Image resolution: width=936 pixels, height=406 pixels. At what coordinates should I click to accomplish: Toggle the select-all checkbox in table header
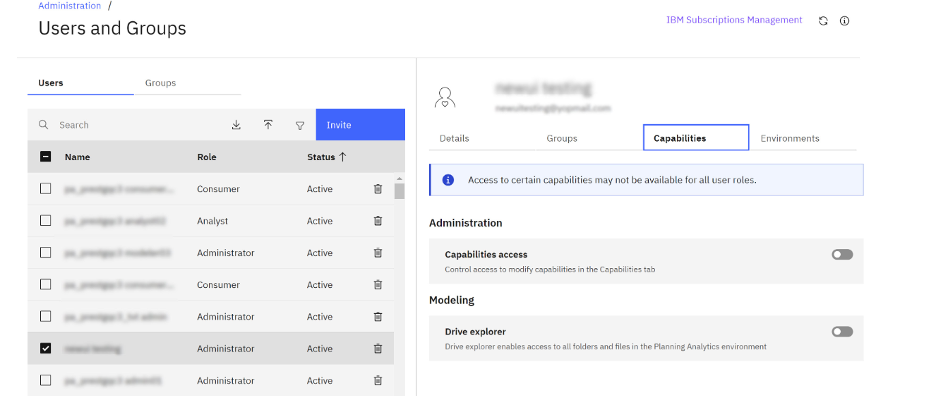(45, 157)
